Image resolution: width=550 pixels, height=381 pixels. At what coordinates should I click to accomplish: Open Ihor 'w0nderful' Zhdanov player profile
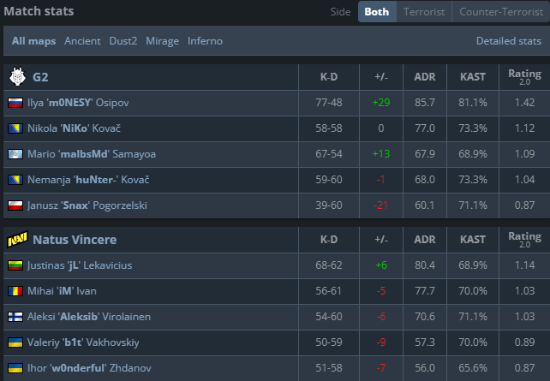[x=89, y=368]
